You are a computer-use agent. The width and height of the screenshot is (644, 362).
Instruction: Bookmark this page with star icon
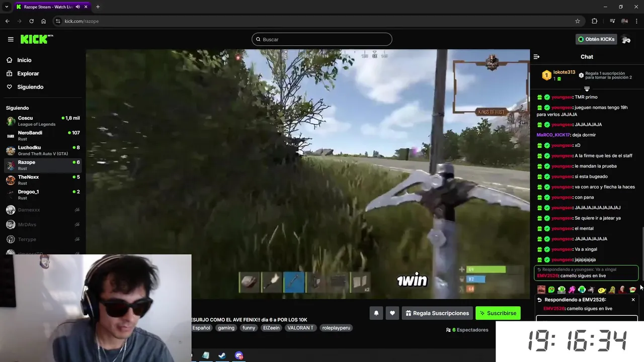point(578,21)
